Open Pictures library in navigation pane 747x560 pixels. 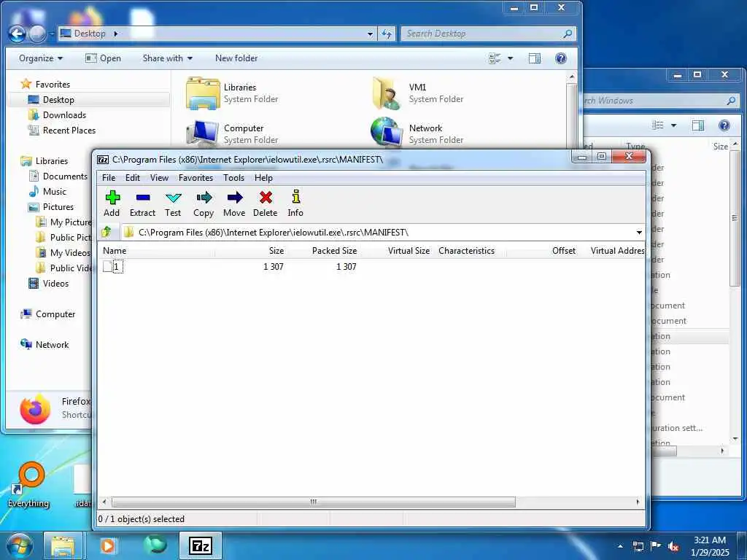(58, 206)
